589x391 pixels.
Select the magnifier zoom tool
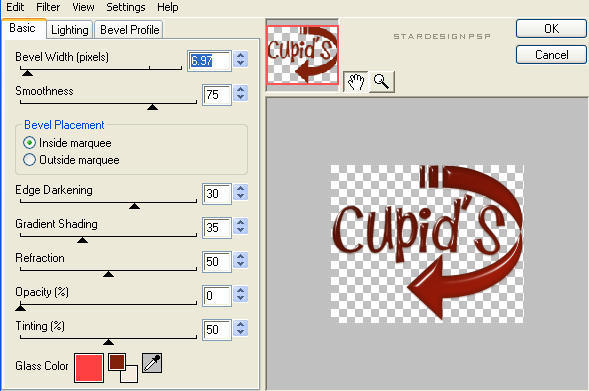tap(381, 81)
